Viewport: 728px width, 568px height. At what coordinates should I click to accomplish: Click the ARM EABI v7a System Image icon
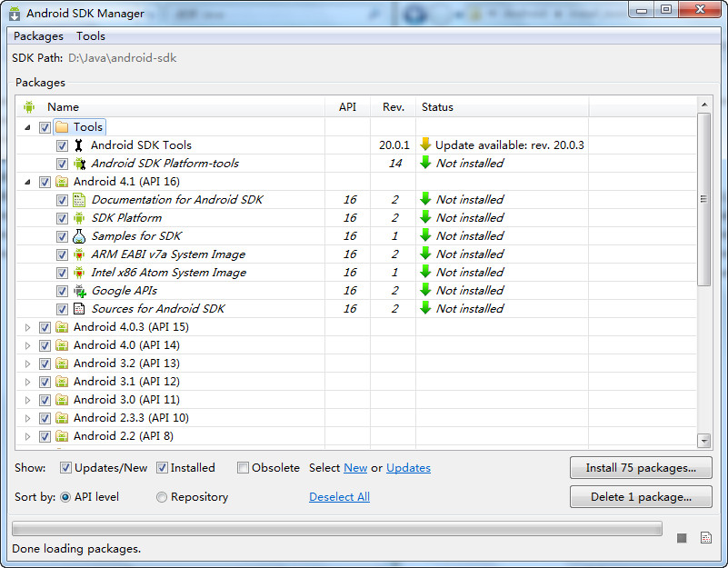pos(79,254)
